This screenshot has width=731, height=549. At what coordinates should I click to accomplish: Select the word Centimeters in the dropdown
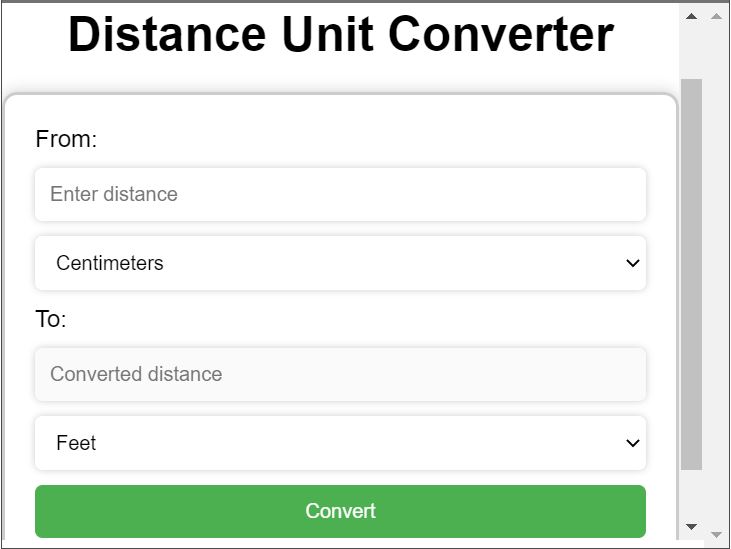point(110,263)
